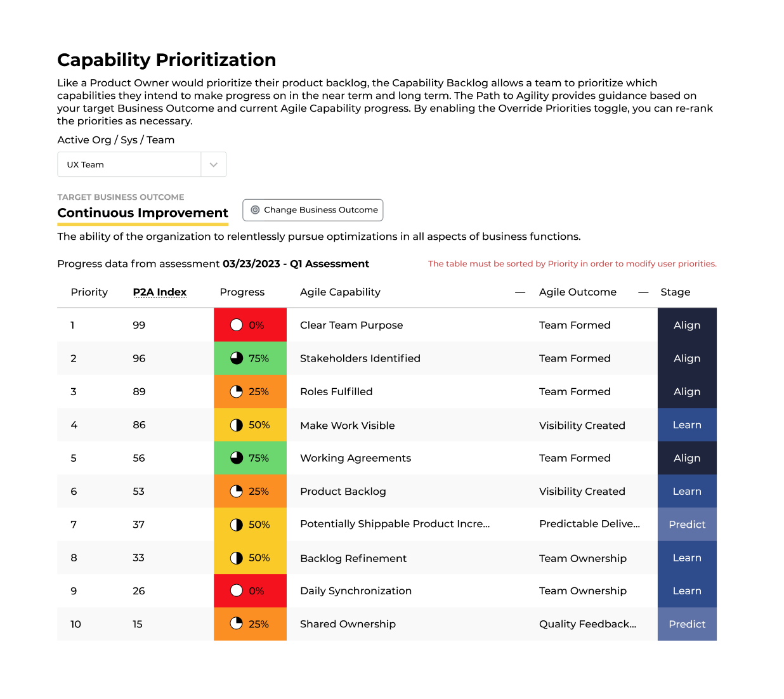784x699 pixels.
Task: Click the 25% pie icon for Roles Fulfilled
Action: point(237,391)
